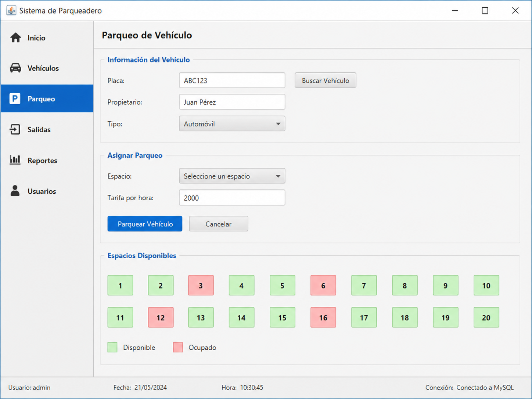The width and height of the screenshot is (532, 399).
Task: Select available green space number 5
Action: pyautogui.click(x=282, y=285)
